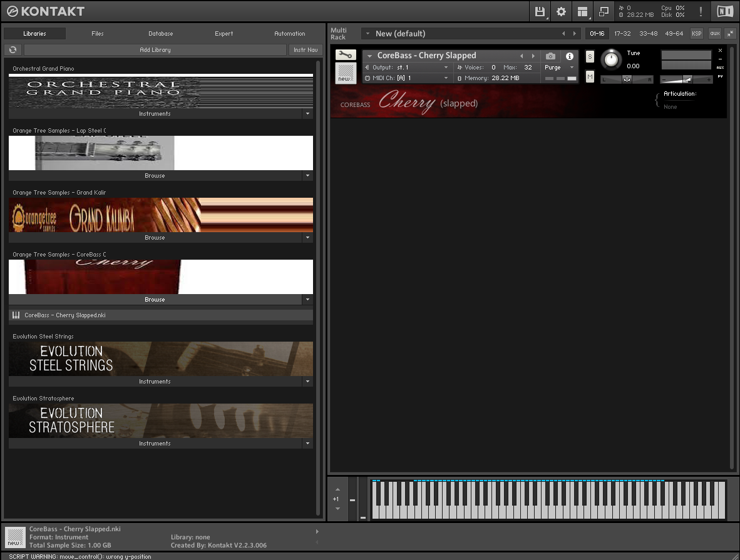Click the Add Library button

coord(155,49)
